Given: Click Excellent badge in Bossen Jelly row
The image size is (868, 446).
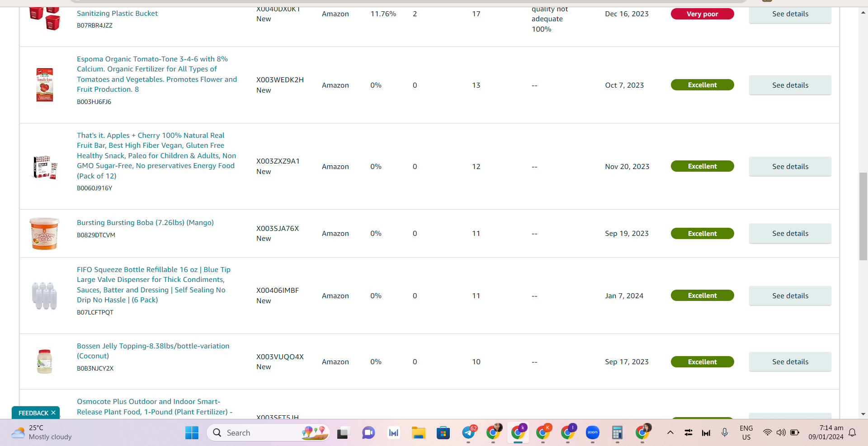Looking at the screenshot, I should pyautogui.click(x=702, y=362).
